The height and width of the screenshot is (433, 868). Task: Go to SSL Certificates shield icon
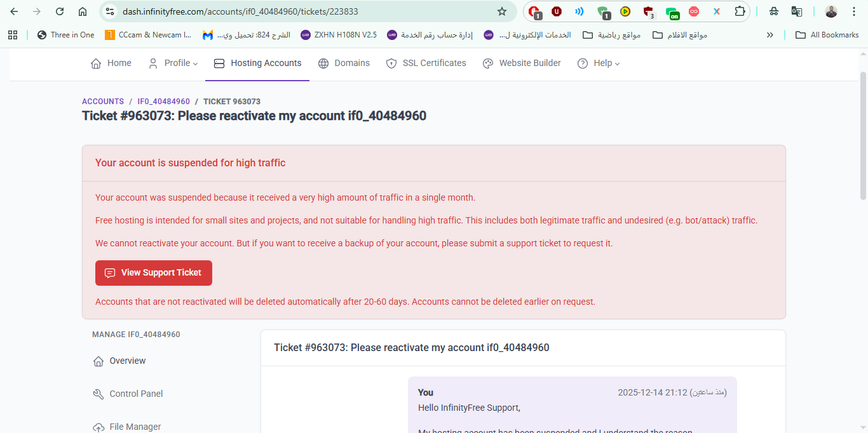pos(391,63)
